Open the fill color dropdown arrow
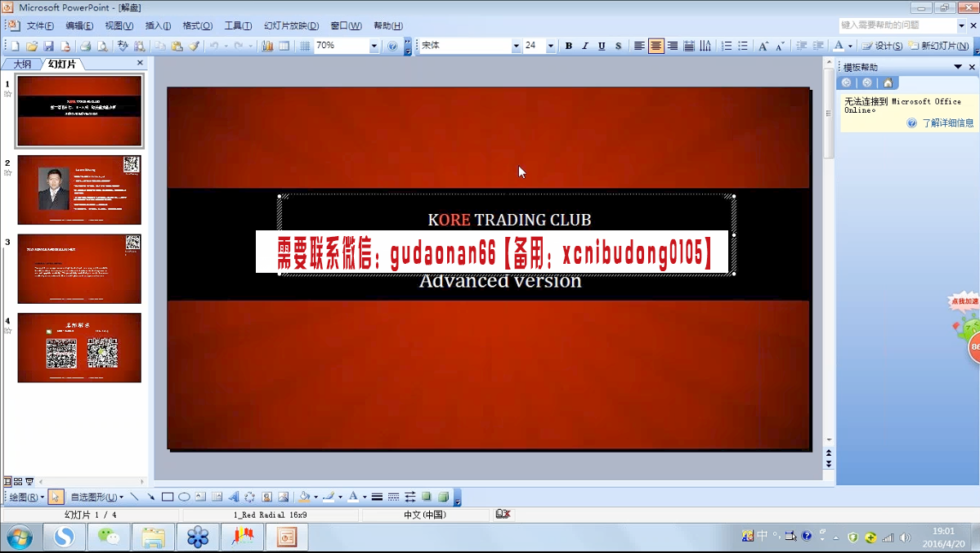 [x=315, y=497]
